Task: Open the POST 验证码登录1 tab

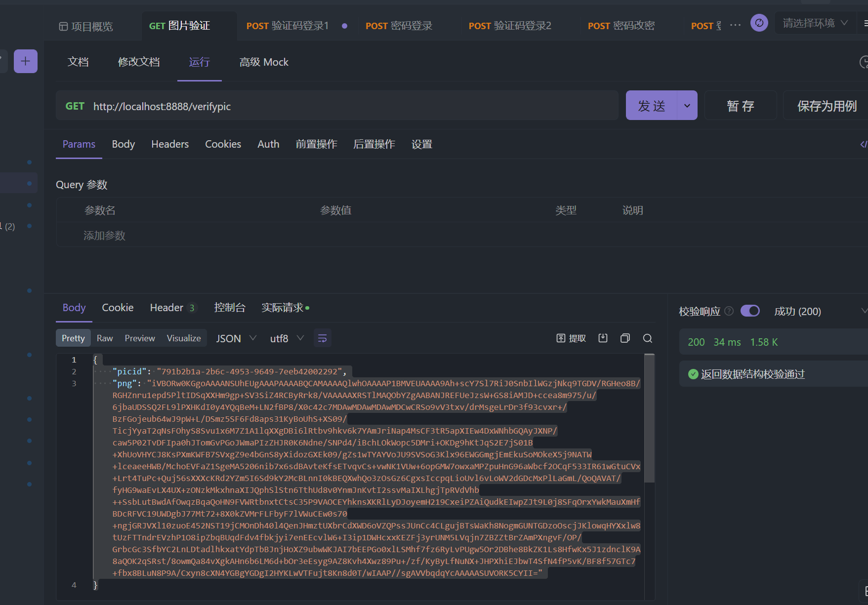Action: click(288, 26)
